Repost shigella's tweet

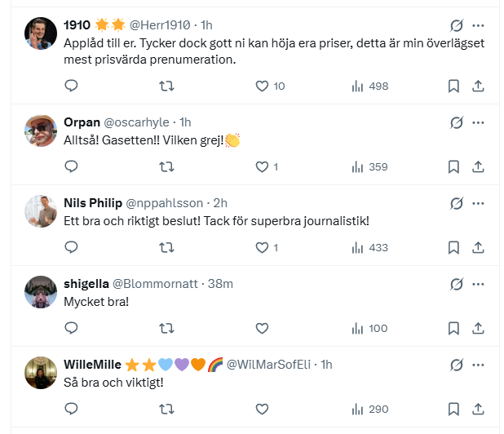coord(166,328)
